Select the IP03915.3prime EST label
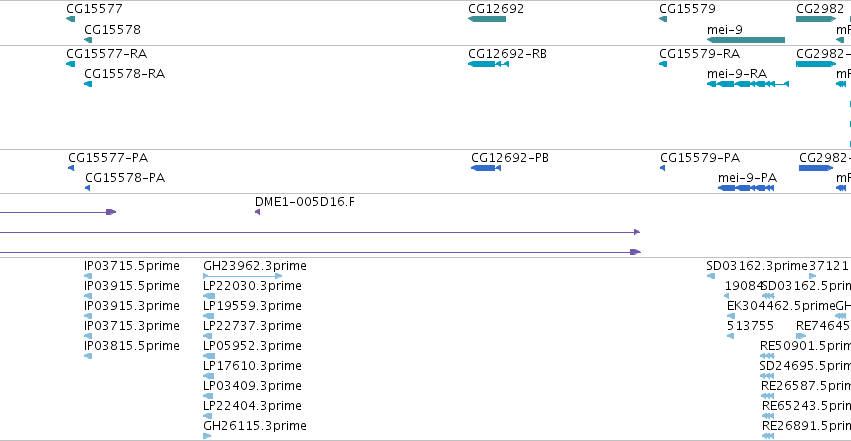Viewport: 851px width, 441px height. tap(132, 306)
